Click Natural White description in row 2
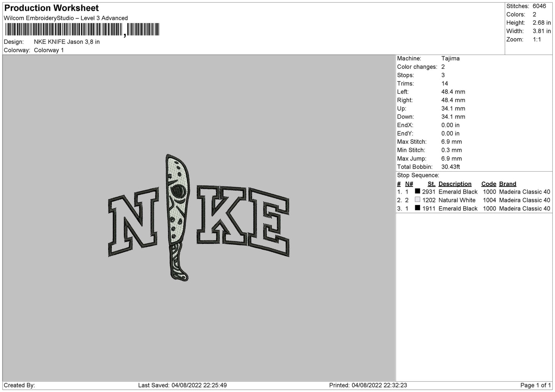The height and width of the screenshot is (392, 555). pos(457,200)
